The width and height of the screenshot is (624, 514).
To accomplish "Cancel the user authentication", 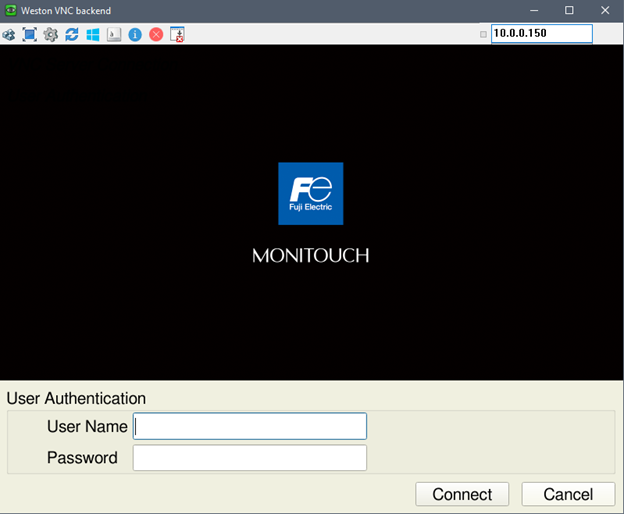I will coord(568,494).
